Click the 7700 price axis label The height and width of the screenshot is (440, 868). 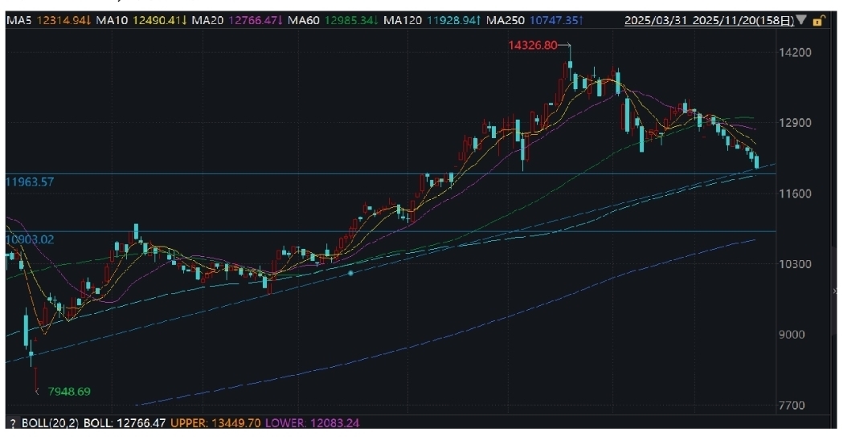(792, 405)
